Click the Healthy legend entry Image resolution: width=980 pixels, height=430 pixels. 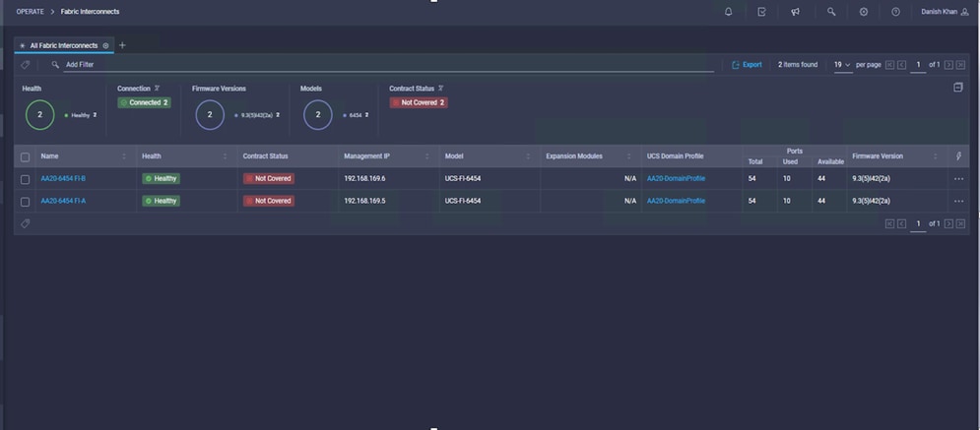81,115
